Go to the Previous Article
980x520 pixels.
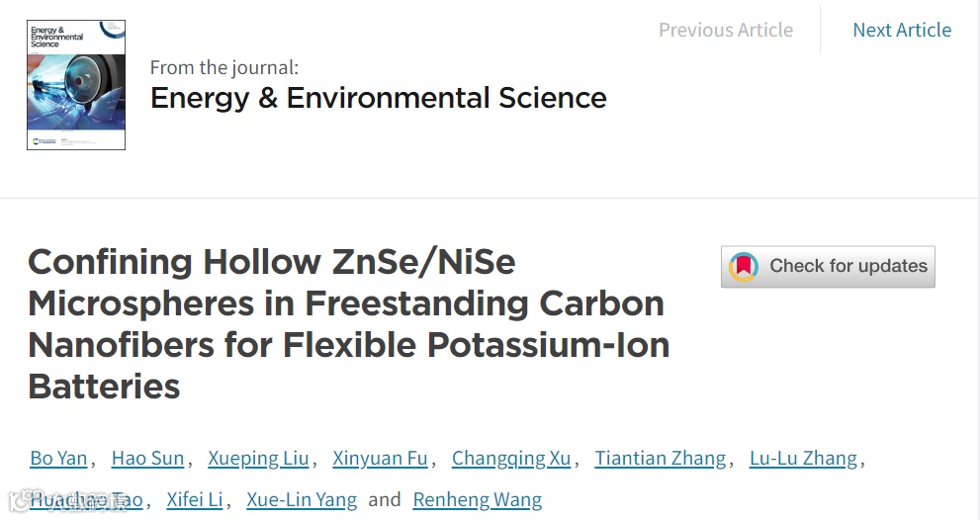pos(726,30)
